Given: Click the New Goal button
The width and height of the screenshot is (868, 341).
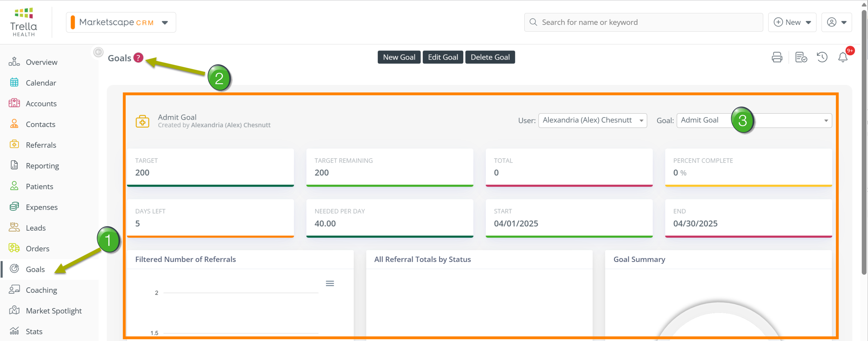Looking at the screenshot, I should click(x=399, y=57).
